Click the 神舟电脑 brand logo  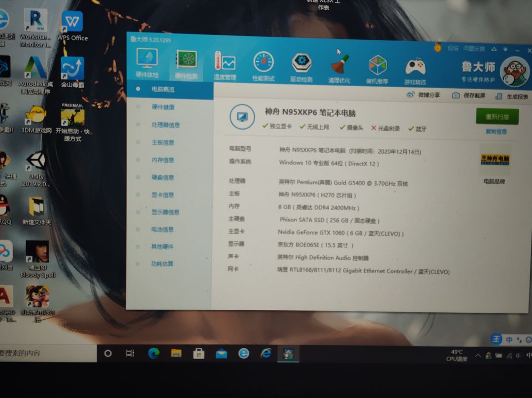tap(495, 160)
